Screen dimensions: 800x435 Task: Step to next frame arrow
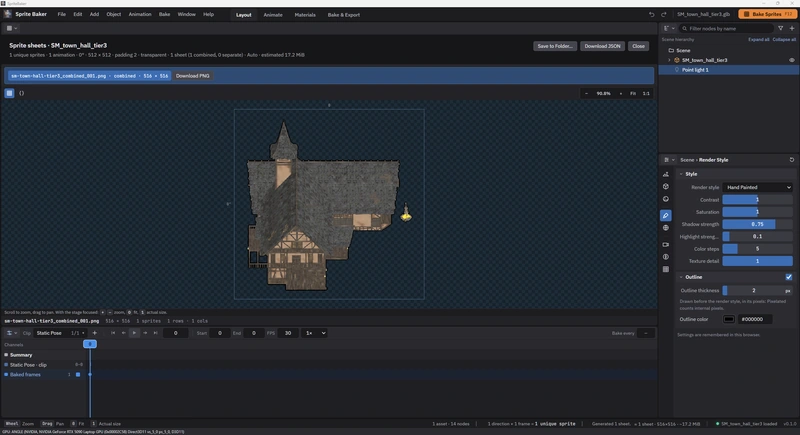pyautogui.click(x=145, y=333)
